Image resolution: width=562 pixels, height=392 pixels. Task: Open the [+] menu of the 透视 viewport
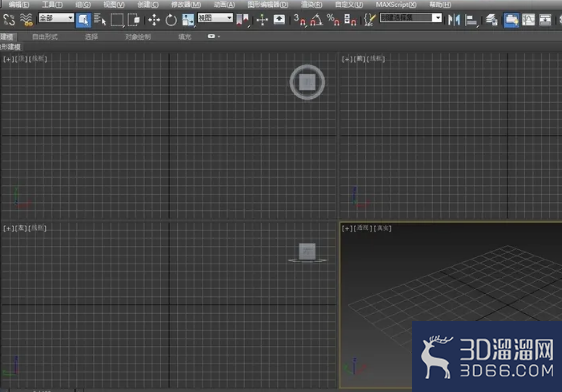[x=346, y=228]
